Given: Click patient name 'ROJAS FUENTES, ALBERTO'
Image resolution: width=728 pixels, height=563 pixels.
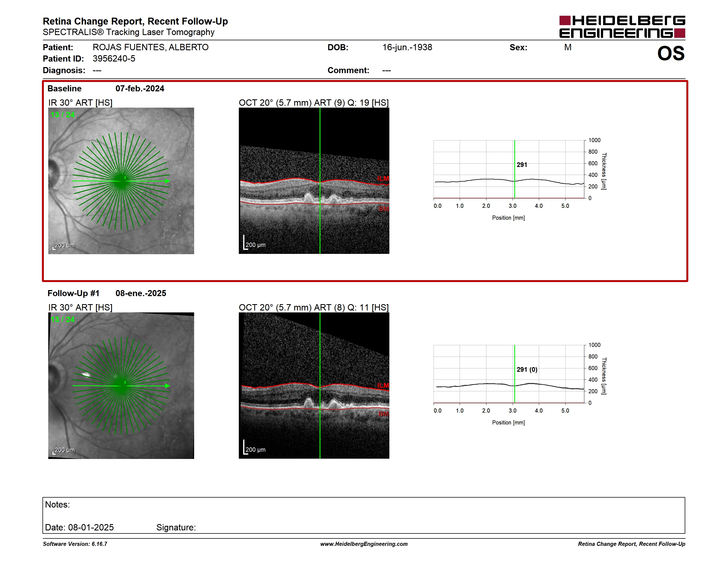Looking at the screenshot, I should 151,47.
